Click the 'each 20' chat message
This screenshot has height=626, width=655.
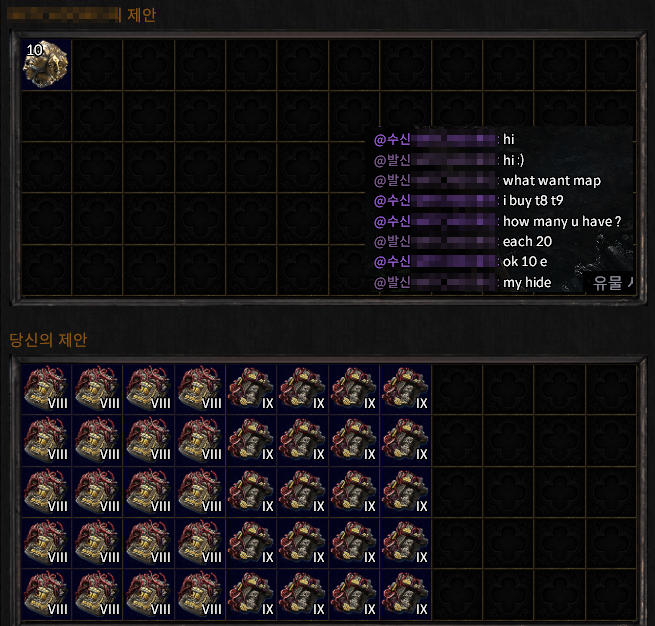(x=527, y=241)
